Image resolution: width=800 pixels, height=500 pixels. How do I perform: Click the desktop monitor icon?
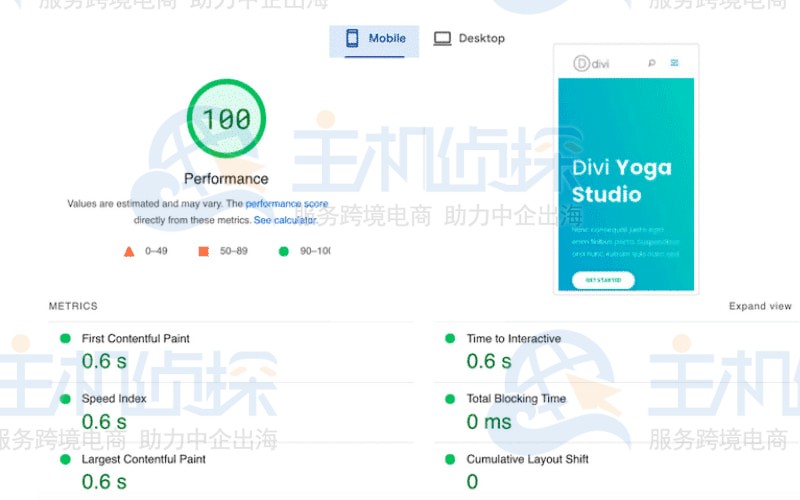click(442, 39)
